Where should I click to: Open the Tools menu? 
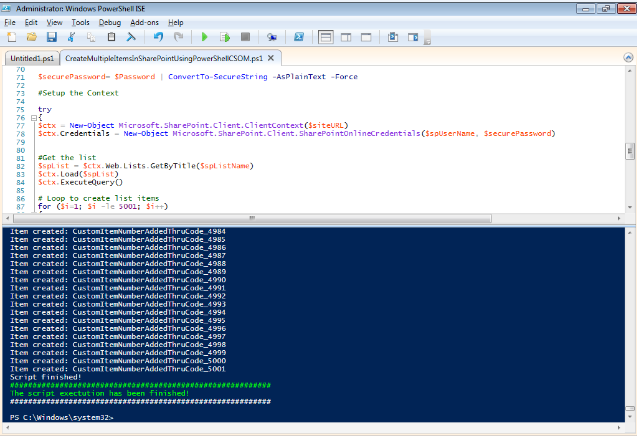pos(80,22)
